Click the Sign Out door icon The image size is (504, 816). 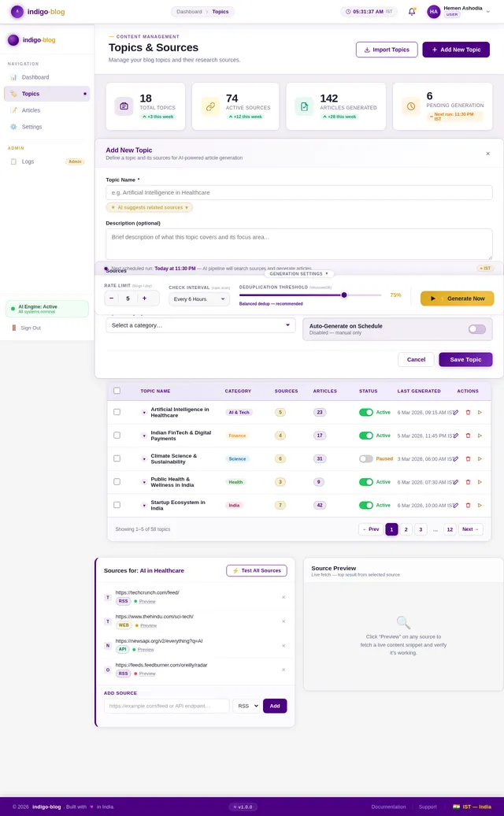pyautogui.click(x=13, y=328)
